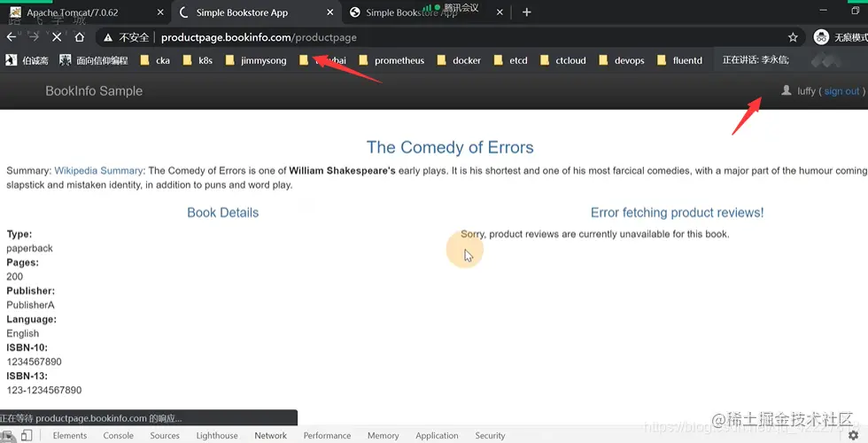Open the DevTools Sources panel
868x443 pixels.
165,436
